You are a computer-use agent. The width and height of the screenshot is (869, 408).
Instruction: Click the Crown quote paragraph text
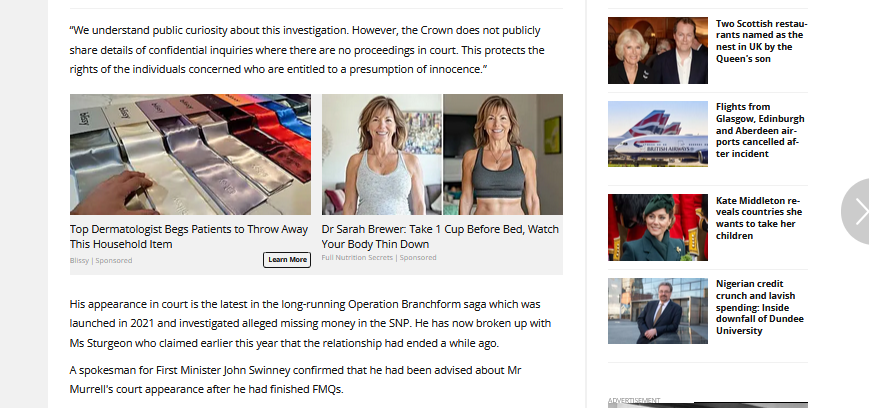[307, 50]
